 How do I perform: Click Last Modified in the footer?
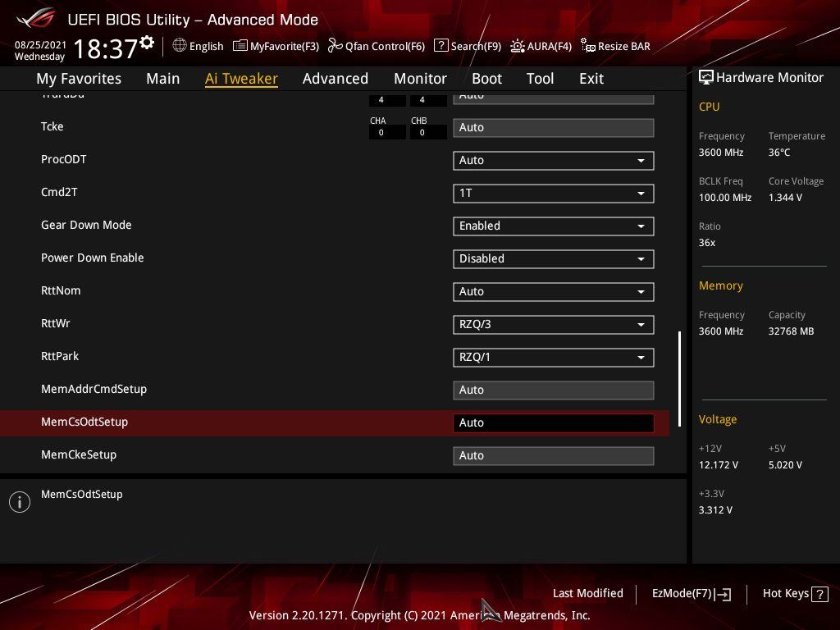pos(587,594)
